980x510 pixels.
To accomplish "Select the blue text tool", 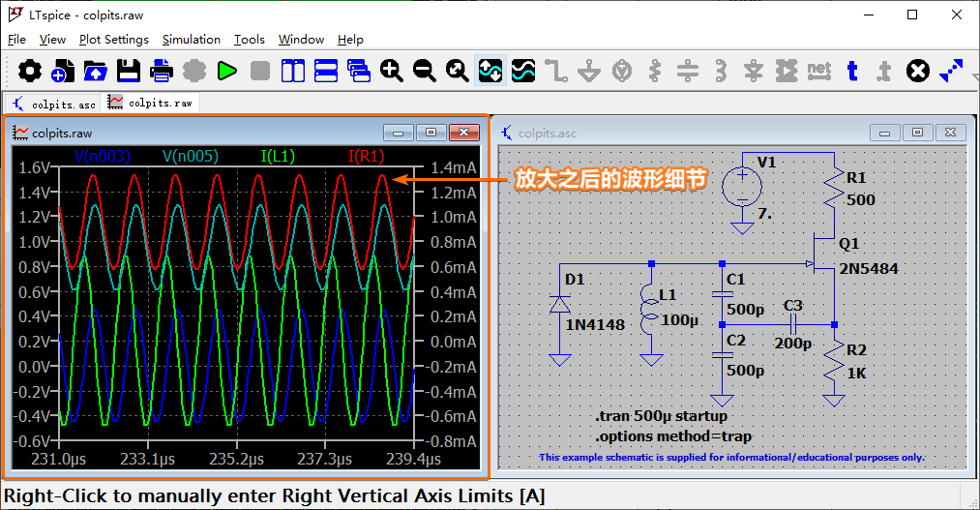I will tap(852, 71).
